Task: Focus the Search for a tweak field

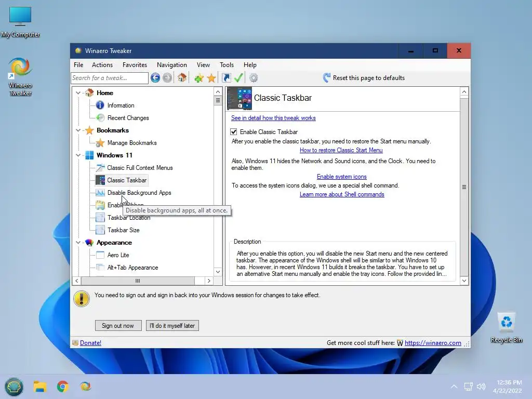Action: coord(110,78)
